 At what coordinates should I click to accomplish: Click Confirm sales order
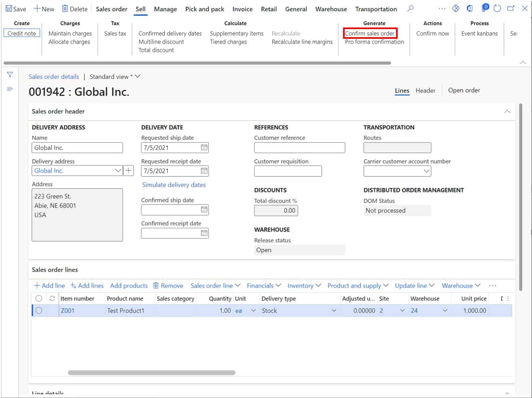[x=370, y=34]
